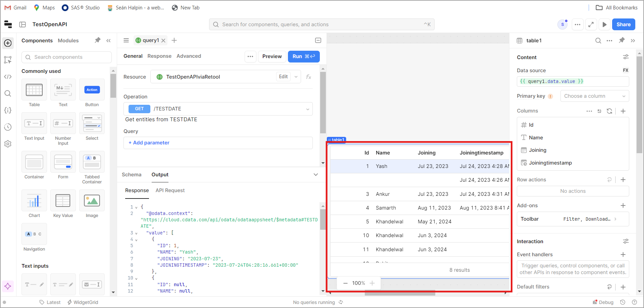Open the fx expression editor beside Resource
The width and height of the screenshot is (644, 308).
[x=308, y=77]
